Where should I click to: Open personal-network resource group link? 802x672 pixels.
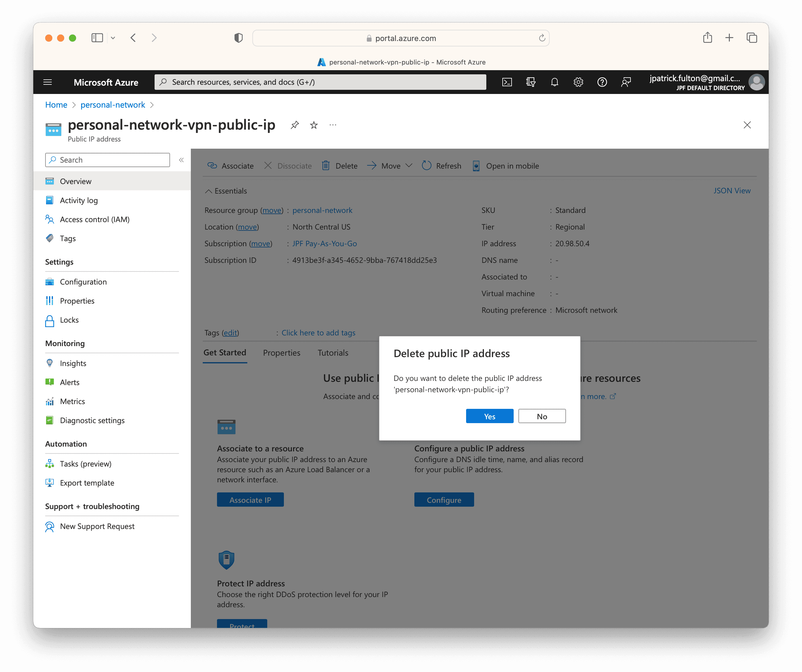pos(322,210)
